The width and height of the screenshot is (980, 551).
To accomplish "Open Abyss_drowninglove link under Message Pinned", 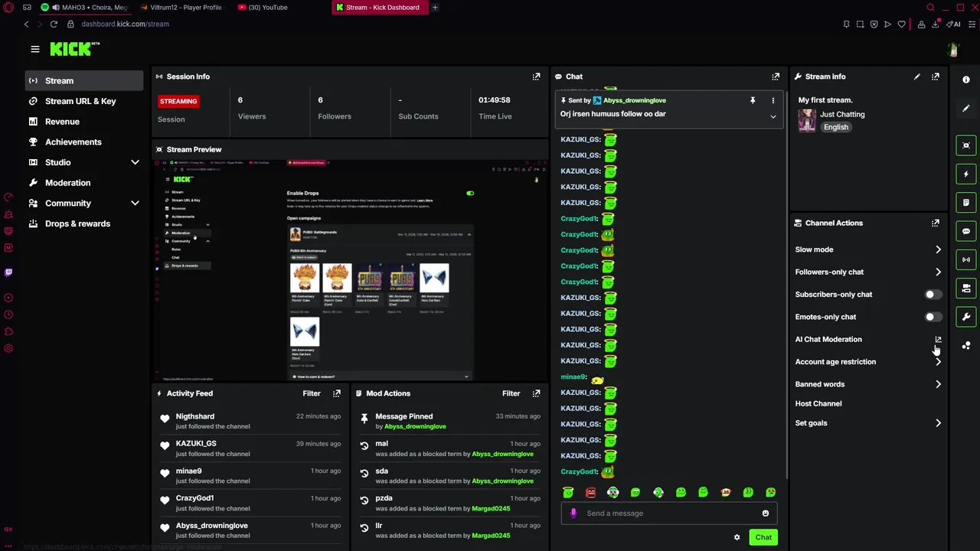I will tap(415, 426).
